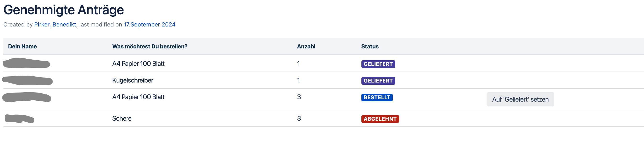Click the Was möchtest Du bestellen? header
This screenshot has height=145, width=644.
[150, 47]
